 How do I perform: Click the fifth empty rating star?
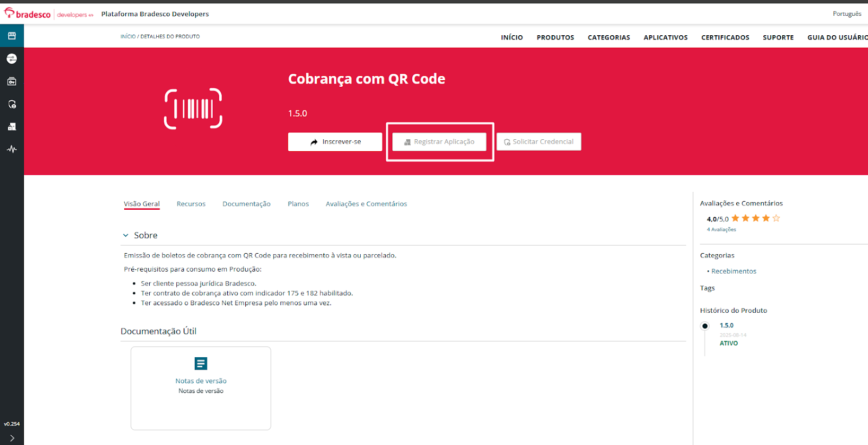point(776,218)
